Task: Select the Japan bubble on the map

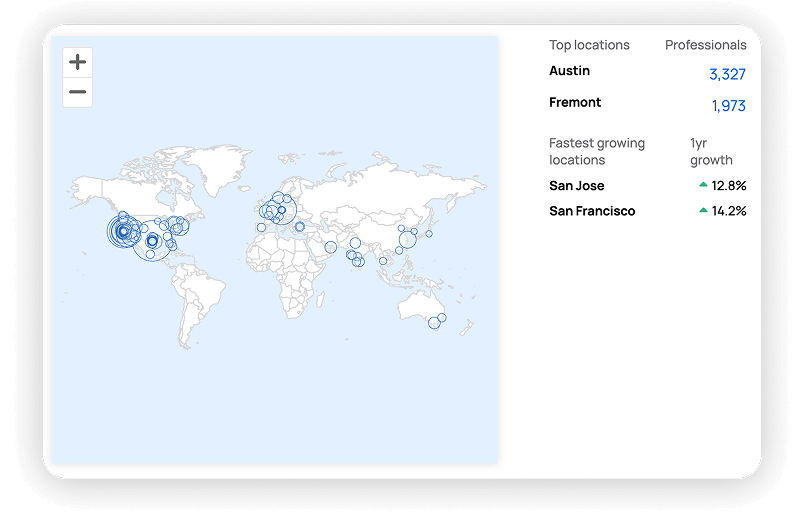Action: (x=429, y=234)
